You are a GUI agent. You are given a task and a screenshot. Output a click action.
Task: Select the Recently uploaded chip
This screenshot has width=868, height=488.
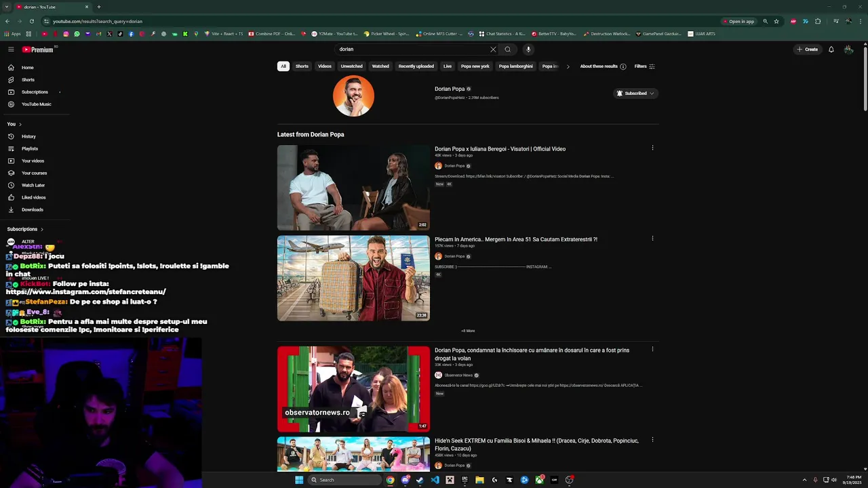click(416, 66)
